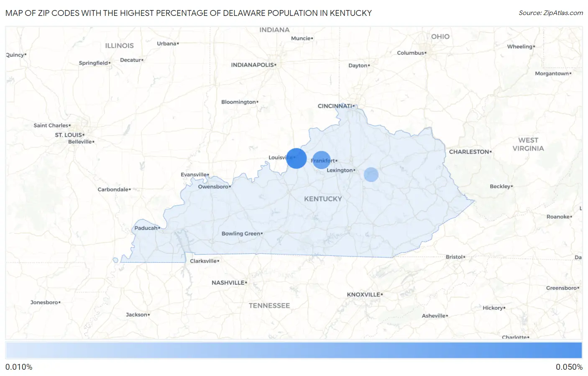Click the Greensboro city label
588x376 pixels.
click(562, 288)
